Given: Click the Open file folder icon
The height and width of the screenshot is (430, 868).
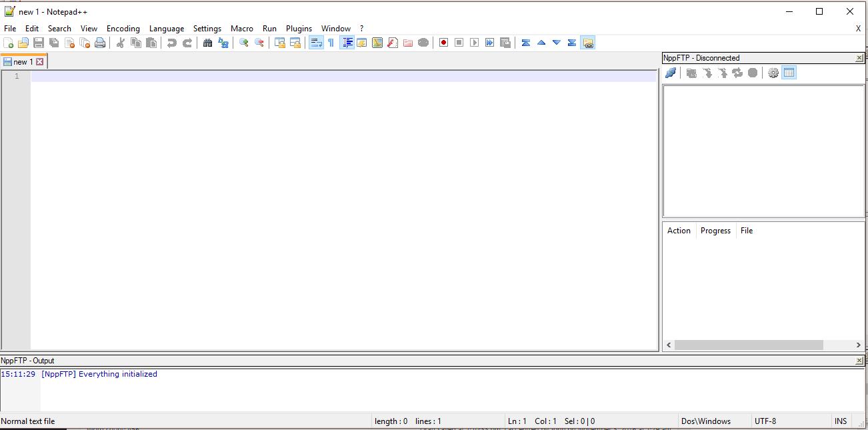Looking at the screenshot, I should [23, 43].
